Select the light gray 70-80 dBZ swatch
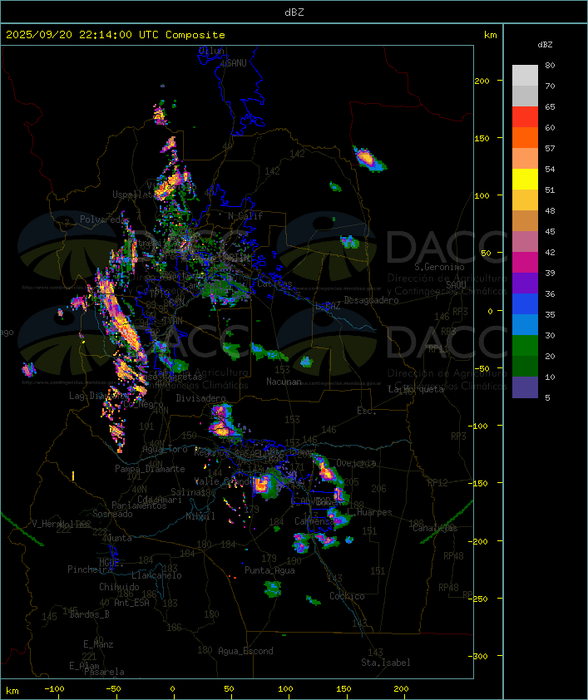 coord(525,76)
